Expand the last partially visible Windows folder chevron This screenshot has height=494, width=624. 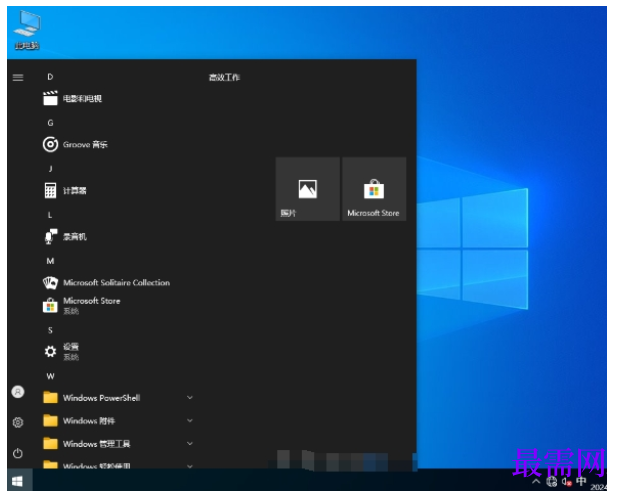(190, 466)
